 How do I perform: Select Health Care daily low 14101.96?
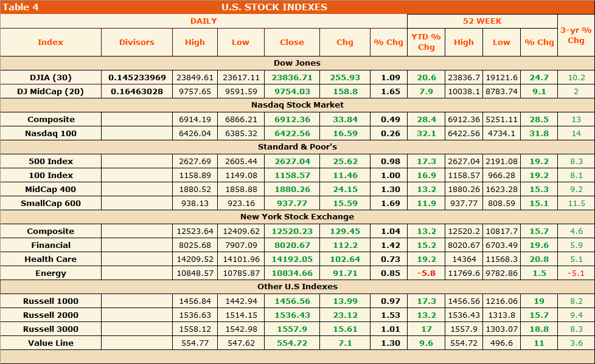241,259
